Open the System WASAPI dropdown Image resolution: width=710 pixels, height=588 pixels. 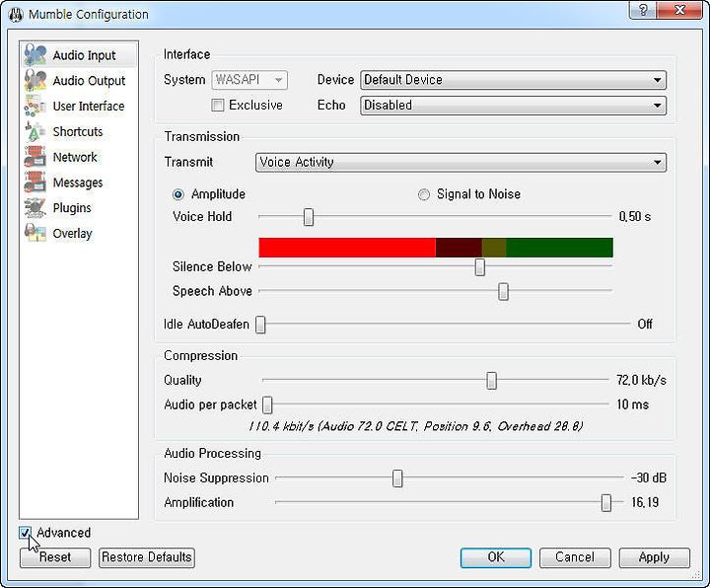coord(249,80)
